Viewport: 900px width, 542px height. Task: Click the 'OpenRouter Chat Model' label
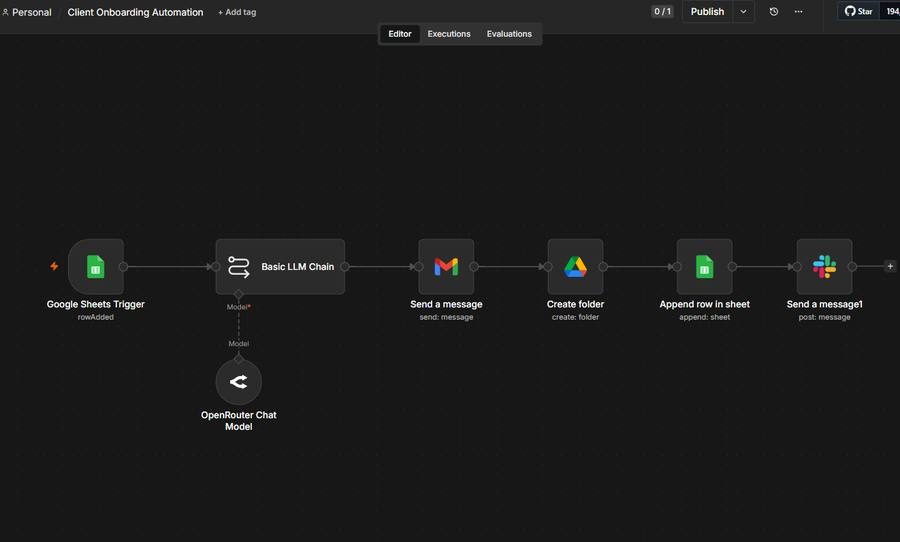pos(239,421)
